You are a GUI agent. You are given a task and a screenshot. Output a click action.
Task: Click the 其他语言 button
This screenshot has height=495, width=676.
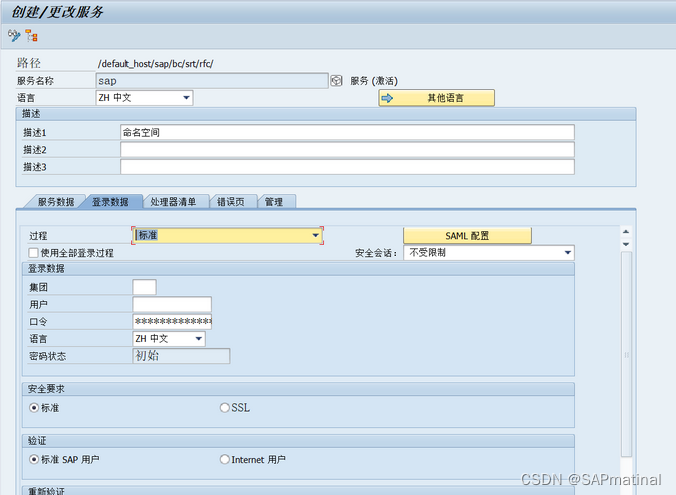click(436, 98)
